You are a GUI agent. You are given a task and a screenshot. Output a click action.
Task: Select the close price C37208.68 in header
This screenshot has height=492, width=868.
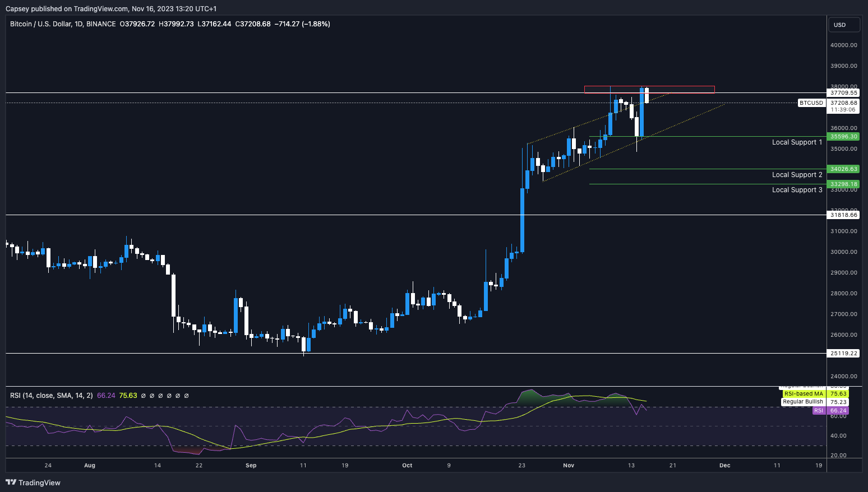pos(253,24)
